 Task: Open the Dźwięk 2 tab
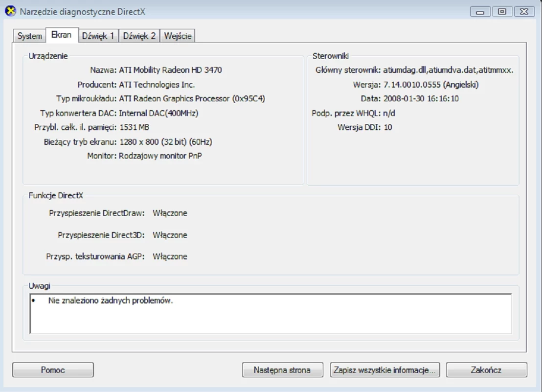click(139, 36)
